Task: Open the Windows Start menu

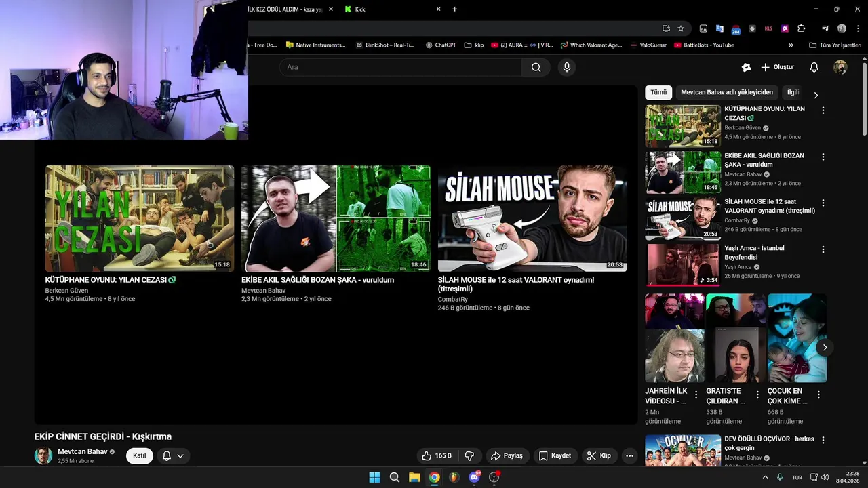Action: pyautogui.click(x=374, y=477)
